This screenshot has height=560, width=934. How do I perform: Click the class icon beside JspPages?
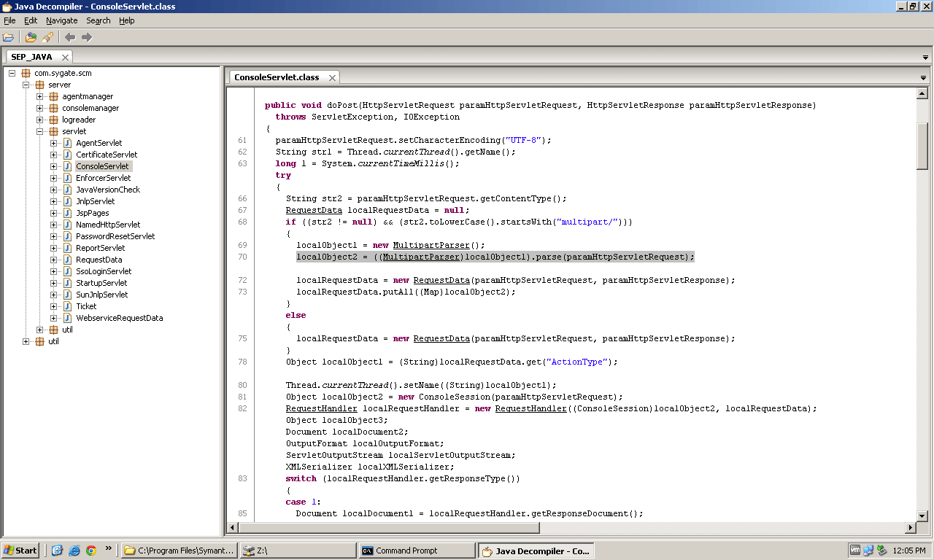(x=67, y=213)
